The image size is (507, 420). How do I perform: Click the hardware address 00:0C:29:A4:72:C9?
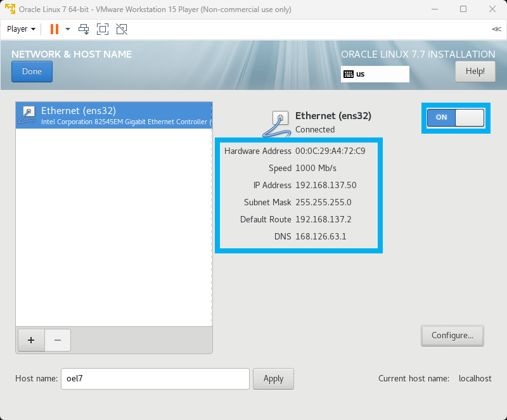click(330, 151)
